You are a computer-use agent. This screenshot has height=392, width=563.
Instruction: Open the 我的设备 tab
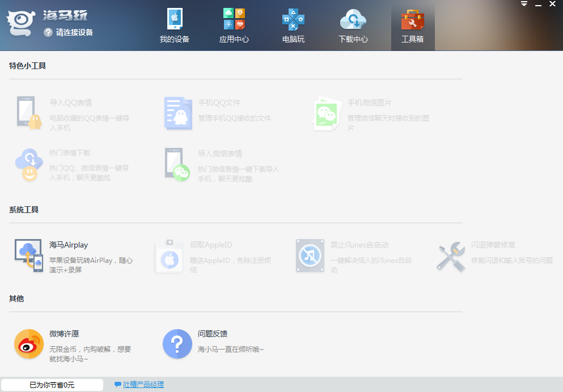point(175,25)
